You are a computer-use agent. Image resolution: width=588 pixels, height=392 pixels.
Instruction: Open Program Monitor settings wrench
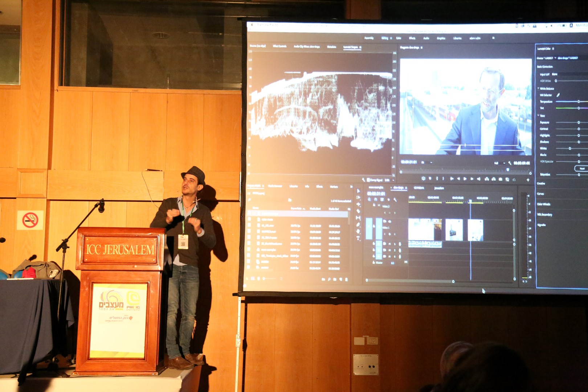pyautogui.click(x=510, y=163)
